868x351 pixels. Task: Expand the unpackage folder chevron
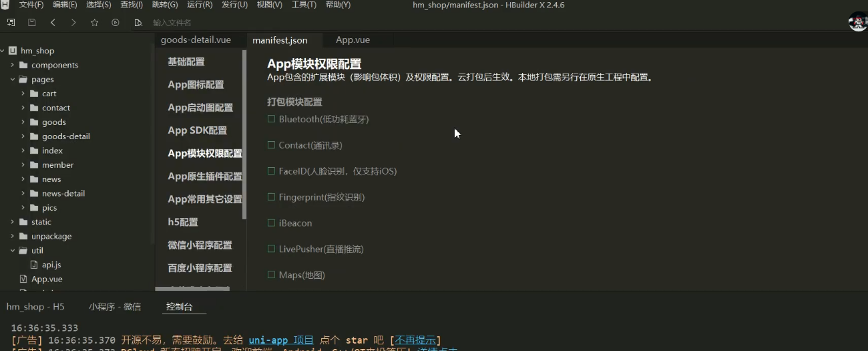13,236
